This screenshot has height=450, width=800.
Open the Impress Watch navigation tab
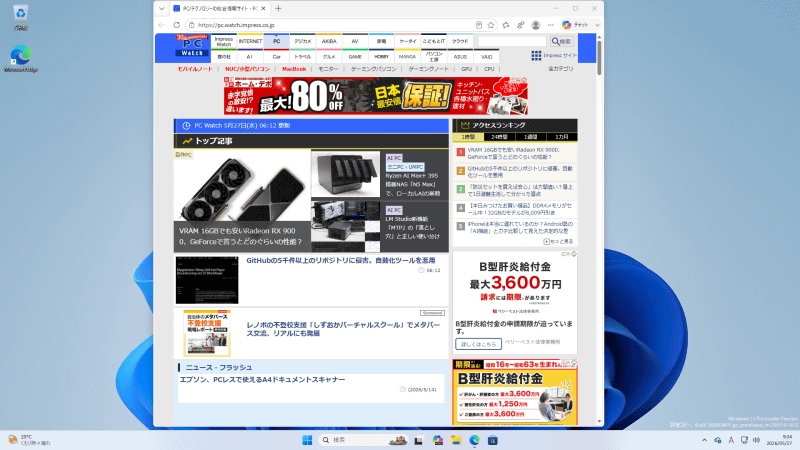click(x=223, y=42)
